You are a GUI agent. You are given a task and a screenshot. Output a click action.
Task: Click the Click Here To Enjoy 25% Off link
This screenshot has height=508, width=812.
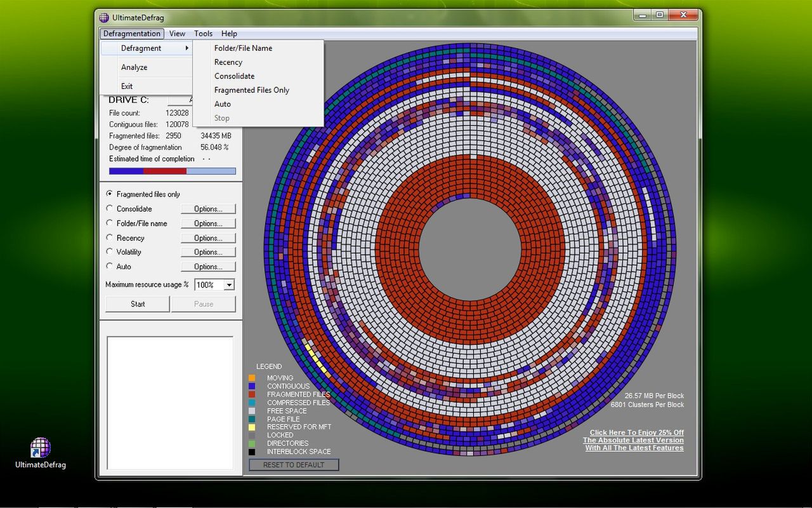[636, 432]
